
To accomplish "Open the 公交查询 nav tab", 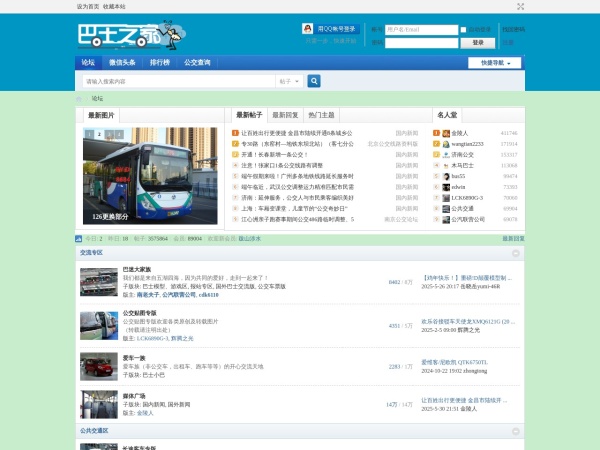I will [197, 62].
